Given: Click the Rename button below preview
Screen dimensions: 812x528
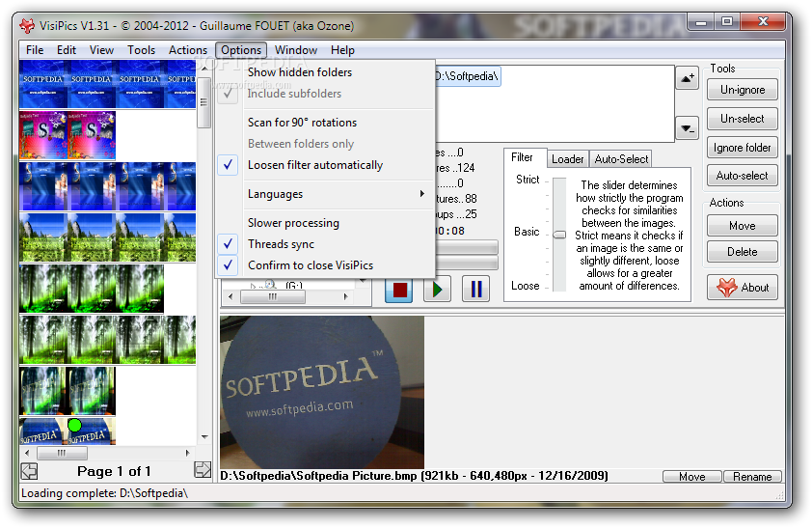Looking at the screenshot, I should point(752,477).
